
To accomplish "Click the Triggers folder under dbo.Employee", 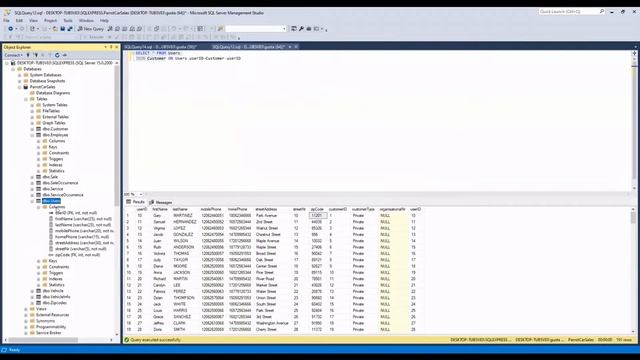I will point(56,159).
